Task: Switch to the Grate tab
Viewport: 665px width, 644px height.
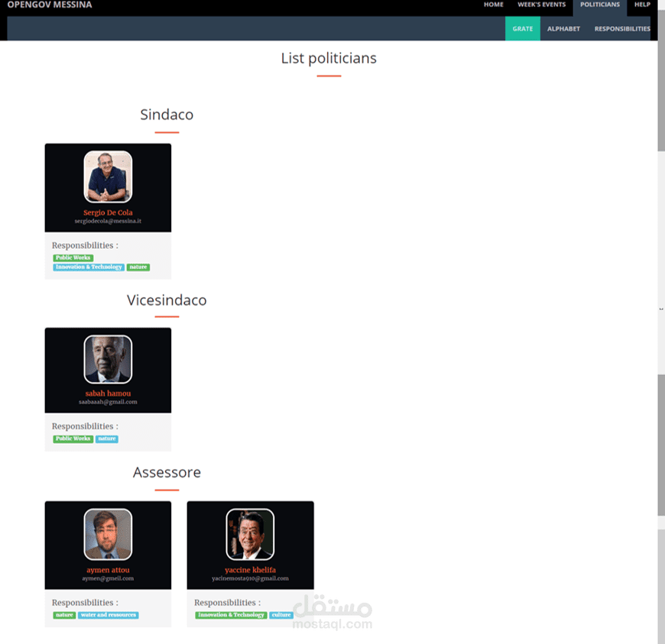Action: click(x=523, y=28)
